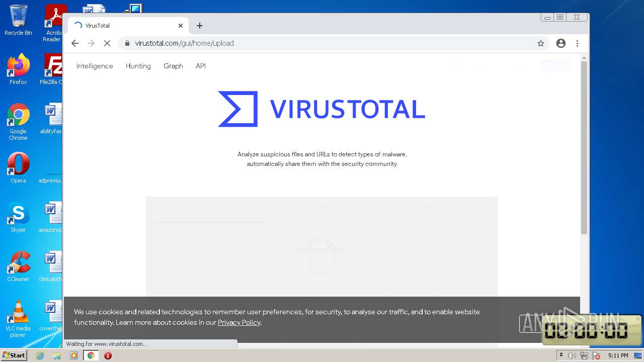Open the Firefox desktop shortcut
This screenshot has width=644, height=362.
tap(18, 69)
